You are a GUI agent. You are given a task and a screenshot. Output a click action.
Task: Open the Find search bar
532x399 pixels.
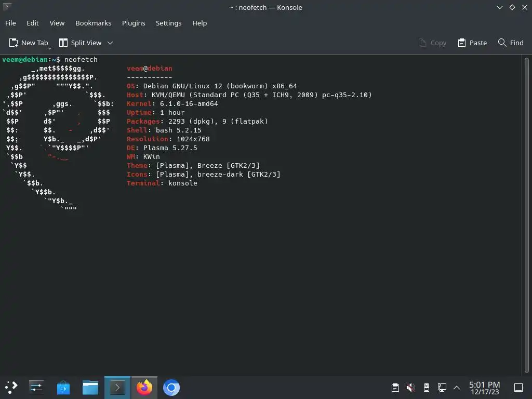click(x=511, y=43)
